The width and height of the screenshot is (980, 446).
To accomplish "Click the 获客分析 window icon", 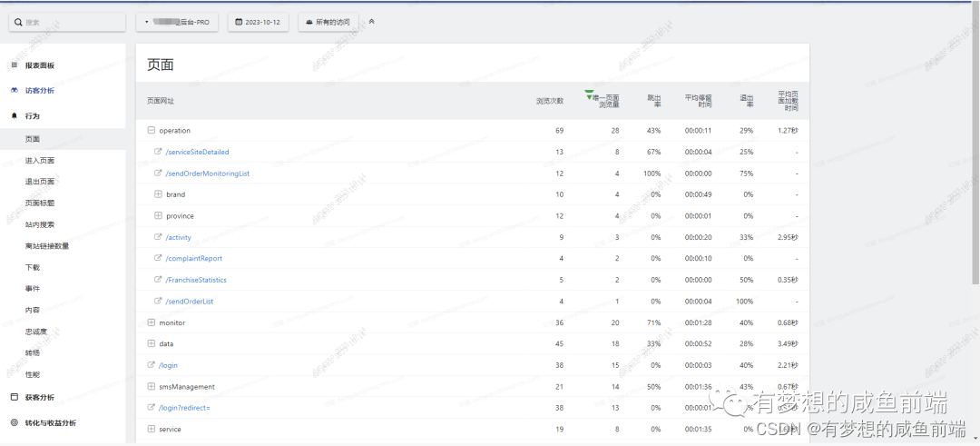I will coord(15,397).
